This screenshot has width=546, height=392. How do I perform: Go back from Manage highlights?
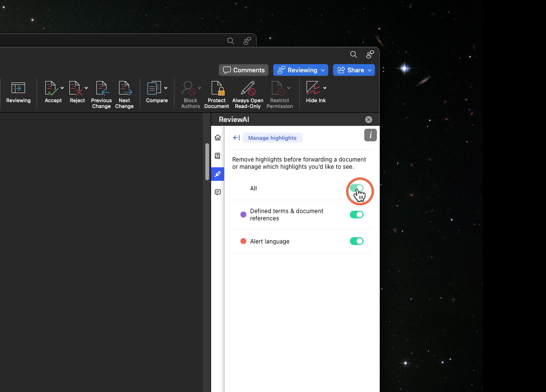point(237,137)
